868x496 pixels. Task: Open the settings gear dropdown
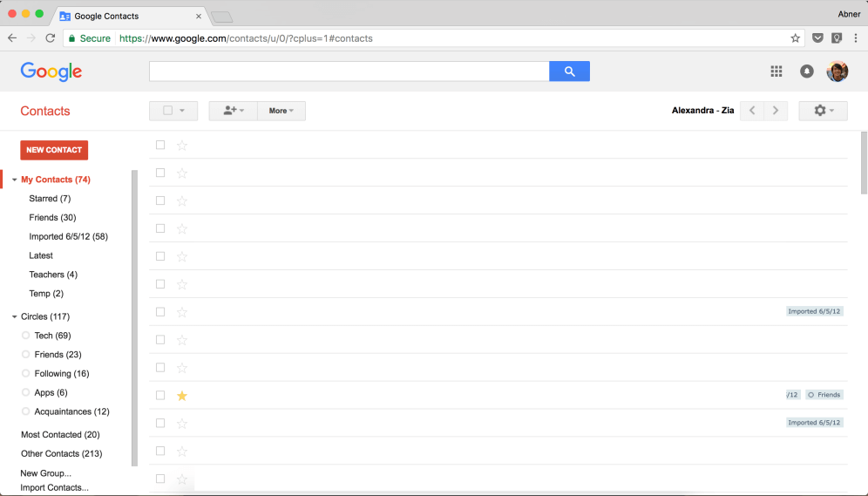(x=823, y=111)
